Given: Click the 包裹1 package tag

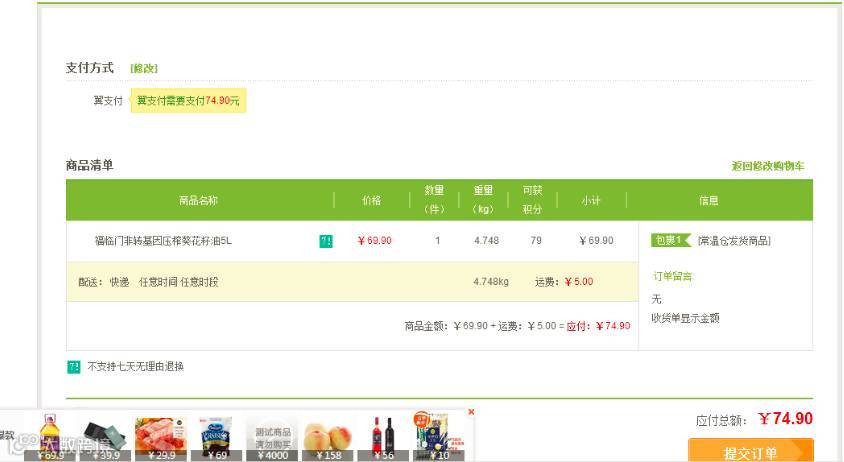Looking at the screenshot, I should [670, 240].
